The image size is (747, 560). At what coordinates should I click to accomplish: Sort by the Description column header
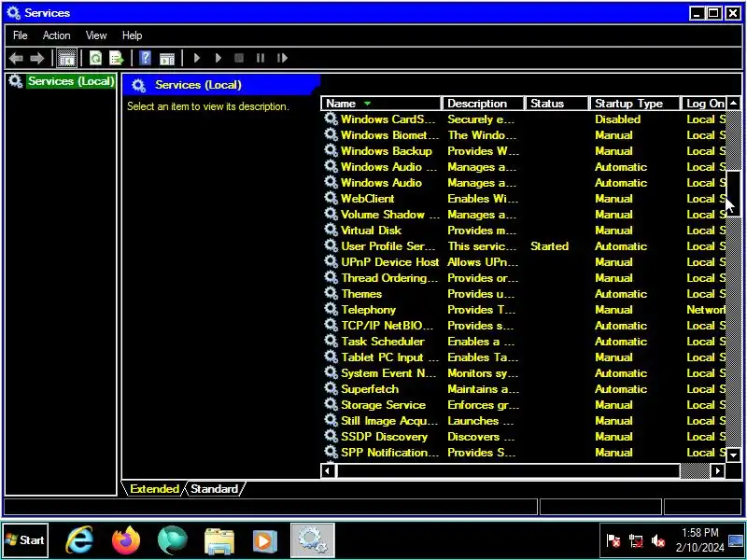(x=483, y=104)
